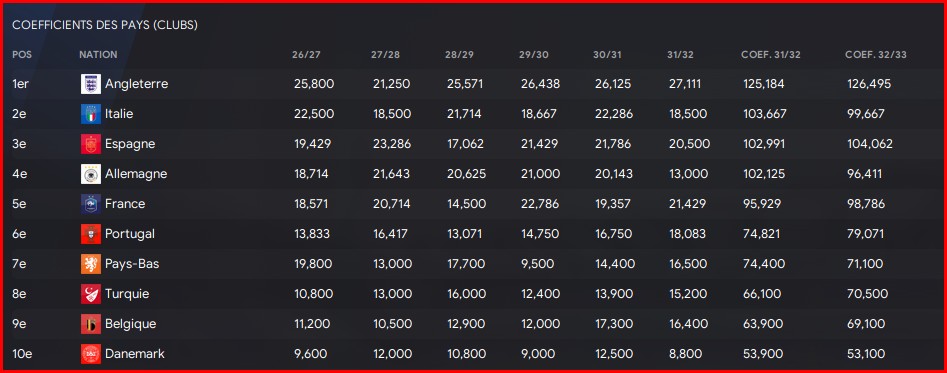Viewport: 947px width, 373px height.
Task: Sort by COEF. 31/32 column header
Action: point(771,54)
